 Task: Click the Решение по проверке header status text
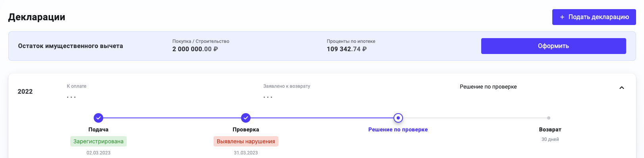point(488,87)
